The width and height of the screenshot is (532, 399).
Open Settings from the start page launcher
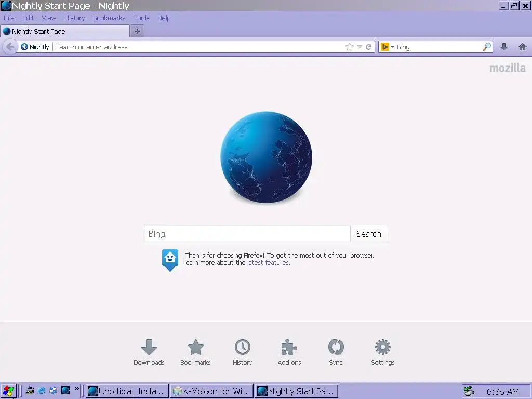[x=383, y=352]
